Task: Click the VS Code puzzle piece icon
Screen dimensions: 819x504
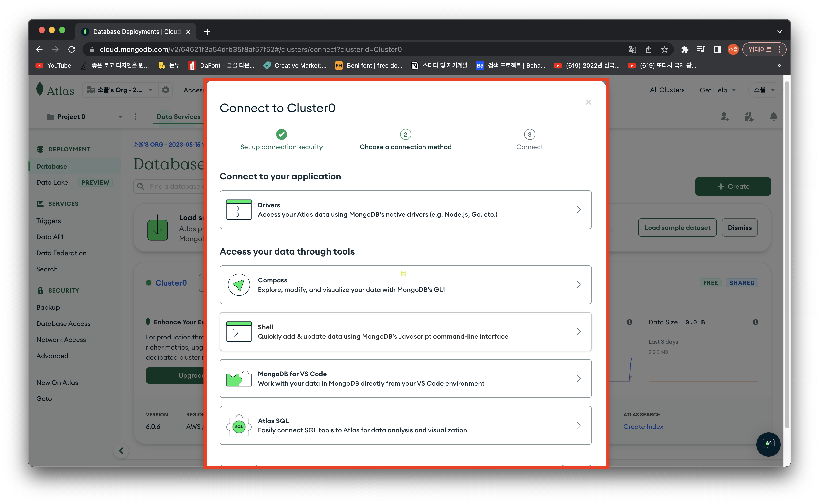Action: tap(239, 379)
